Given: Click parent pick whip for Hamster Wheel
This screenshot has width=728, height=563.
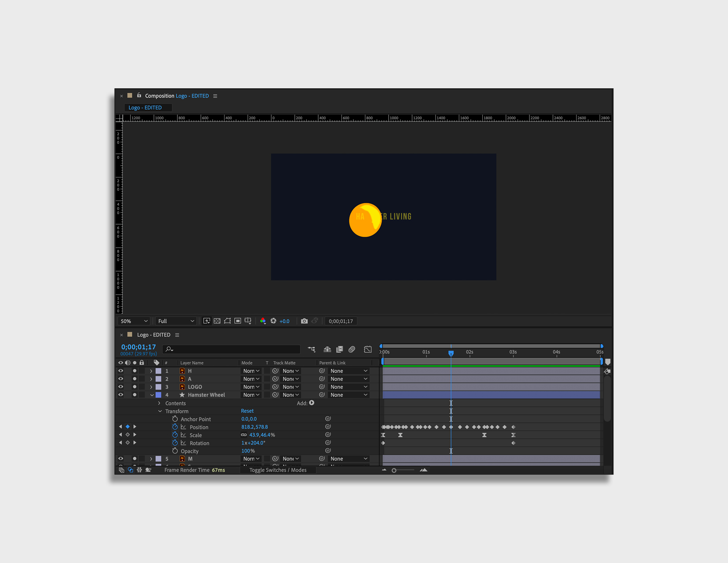Looking at the screenshot, I should coord(322,395).
